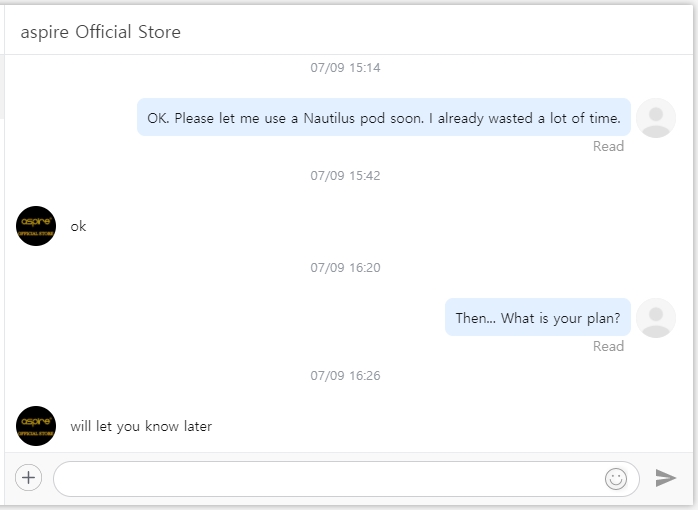Viewport: 698px width, 510px height.
Task: Click the plus attachment icon
Action: pyautogui.click(x=28, y=478)
